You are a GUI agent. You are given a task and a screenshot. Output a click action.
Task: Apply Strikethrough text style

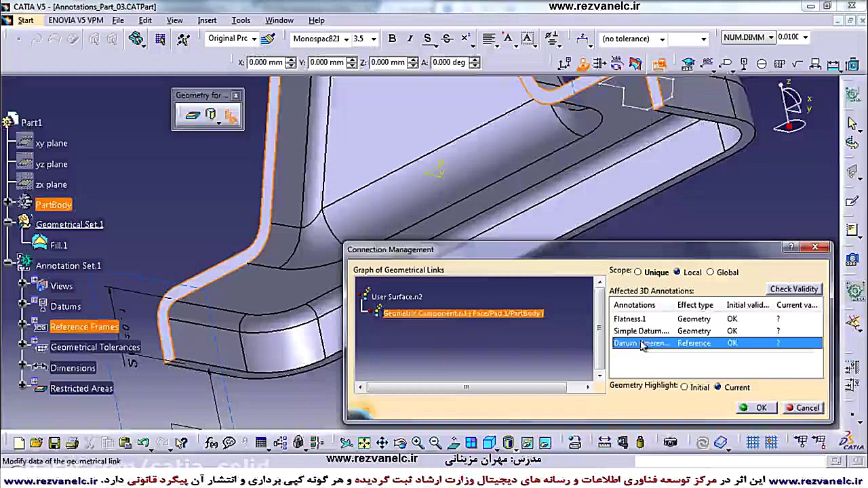447,39
